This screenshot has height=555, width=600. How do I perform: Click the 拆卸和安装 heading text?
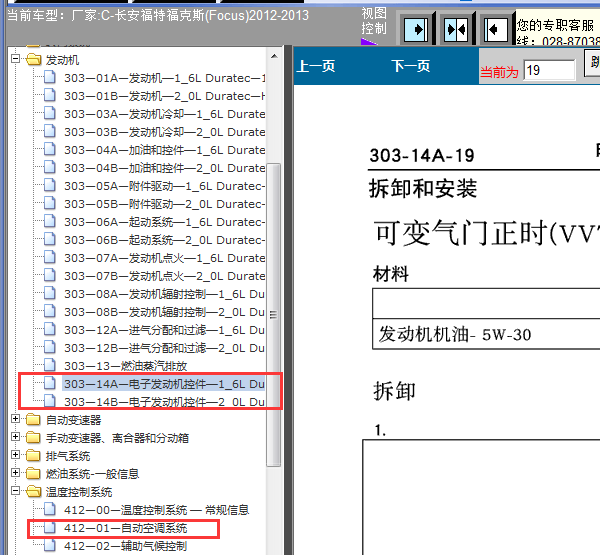pyautogui.click(x=423, y=188)
